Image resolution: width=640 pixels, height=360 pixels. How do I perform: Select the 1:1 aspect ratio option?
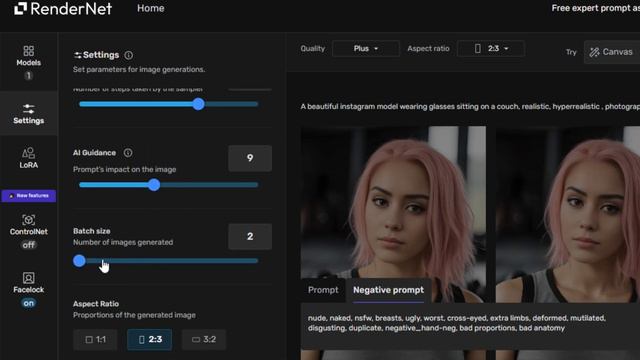pyautogui.click(x=96, y=340)
